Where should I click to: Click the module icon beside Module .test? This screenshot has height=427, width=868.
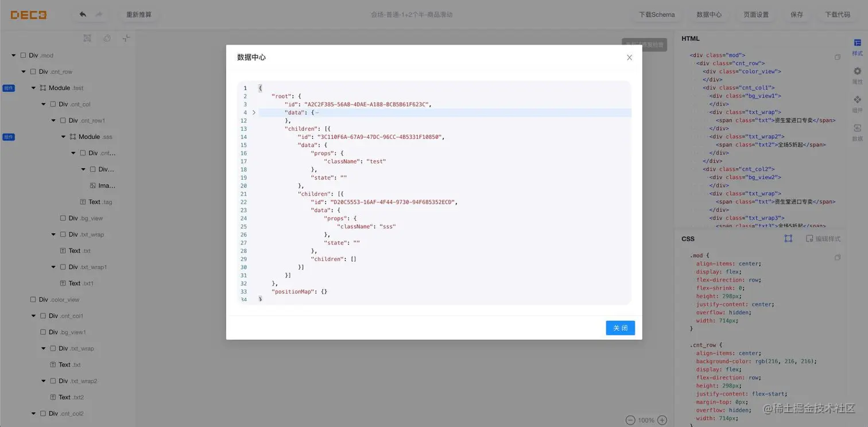pos(42,88)
